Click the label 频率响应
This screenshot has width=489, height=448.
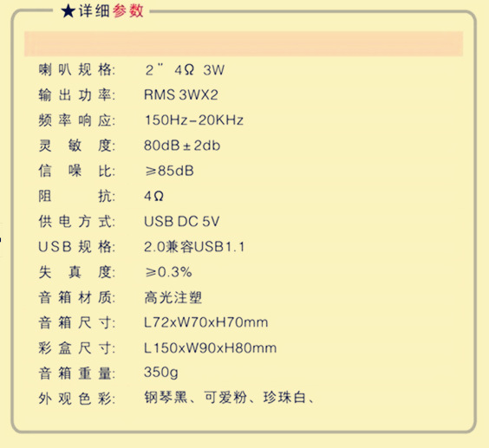point(76,120)
